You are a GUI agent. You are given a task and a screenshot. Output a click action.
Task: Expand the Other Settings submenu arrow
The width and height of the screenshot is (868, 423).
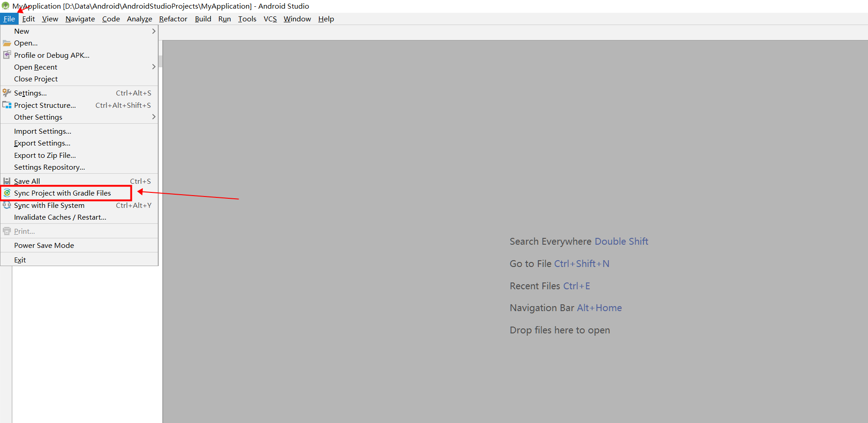tap(154, 117)
